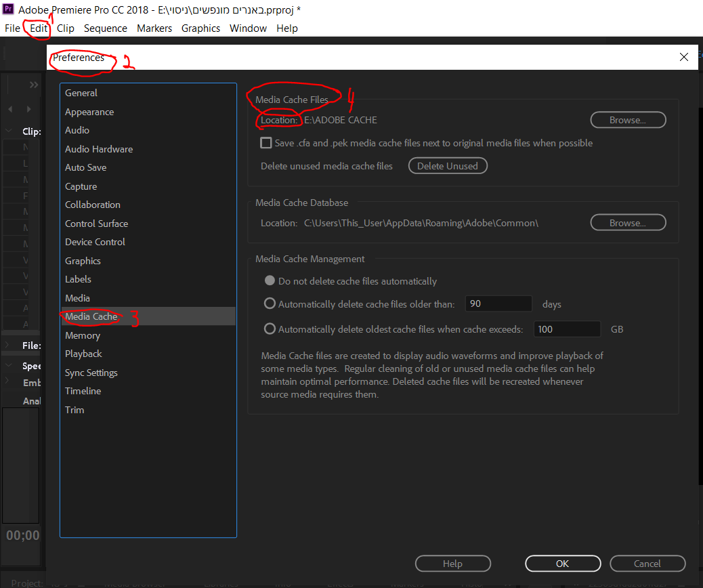Open the Graphics menu

pyautogui.click(x=200, y=28)
